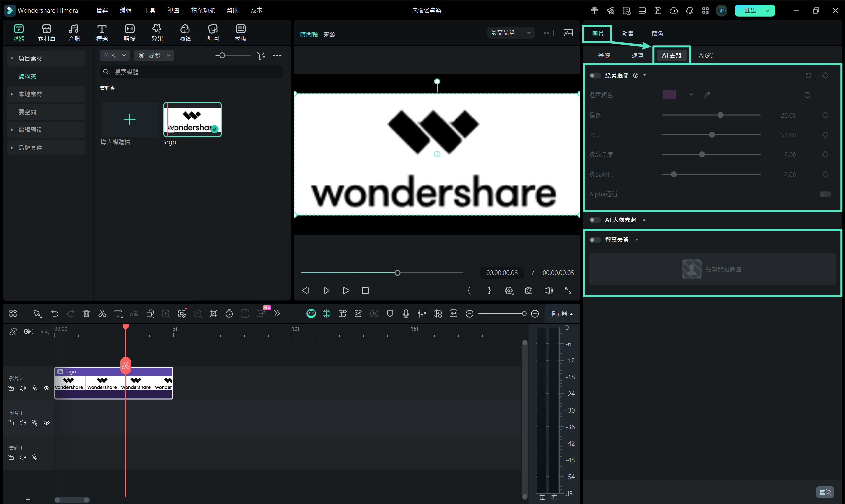
Task: Hide the 影片 2 track with the eye icon
Action: (x=47, y=388)
